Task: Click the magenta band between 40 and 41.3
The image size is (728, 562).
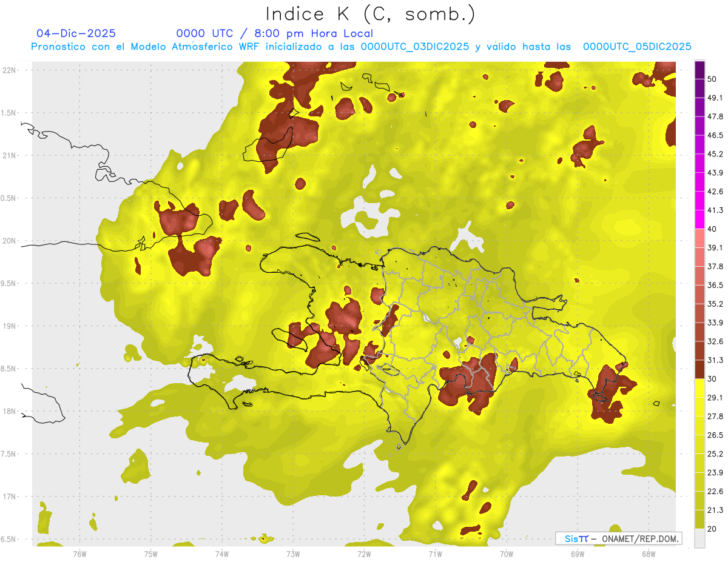Action: pyautogui.click(x=699, y=220)
